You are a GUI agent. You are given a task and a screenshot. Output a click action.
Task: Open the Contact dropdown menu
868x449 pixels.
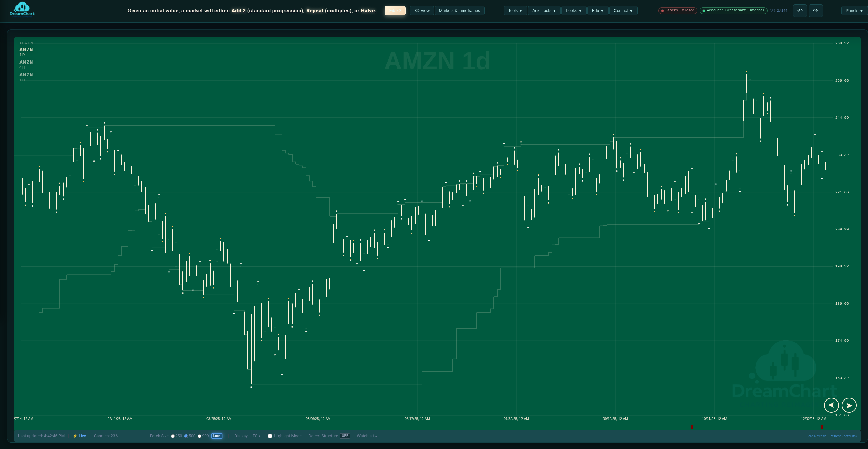click(623, 11)
